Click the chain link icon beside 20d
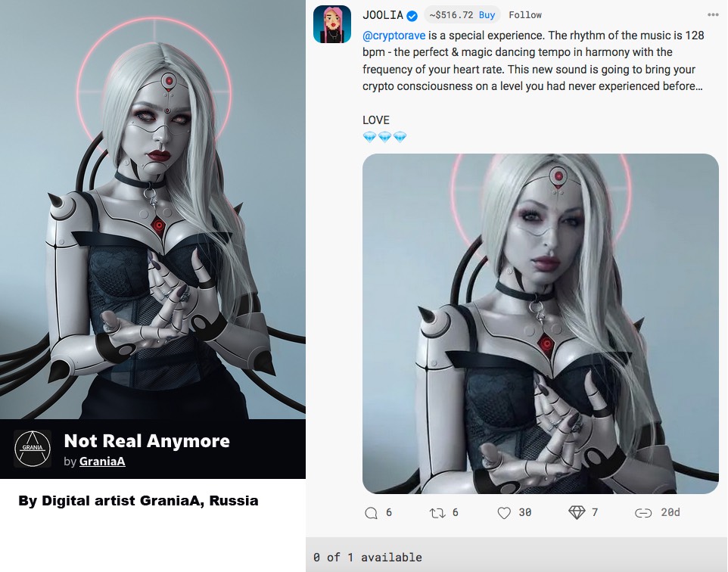 click(x=643, y=513)
